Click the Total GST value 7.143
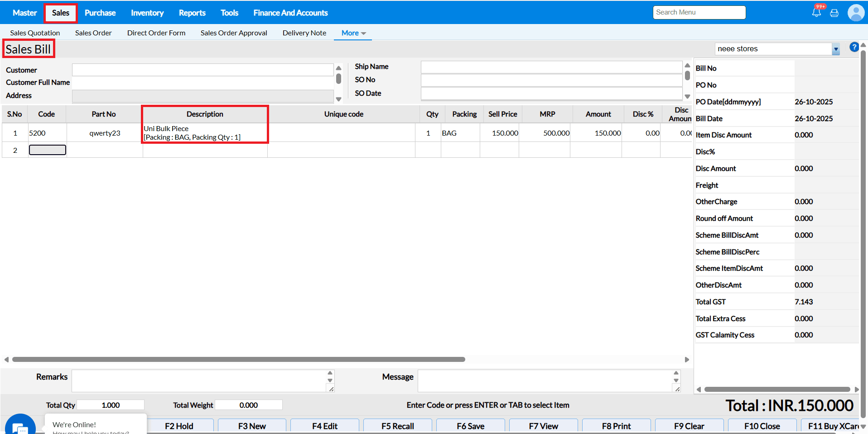The width and height of the screenshot is (868, 434). click(x=804, y=302)
